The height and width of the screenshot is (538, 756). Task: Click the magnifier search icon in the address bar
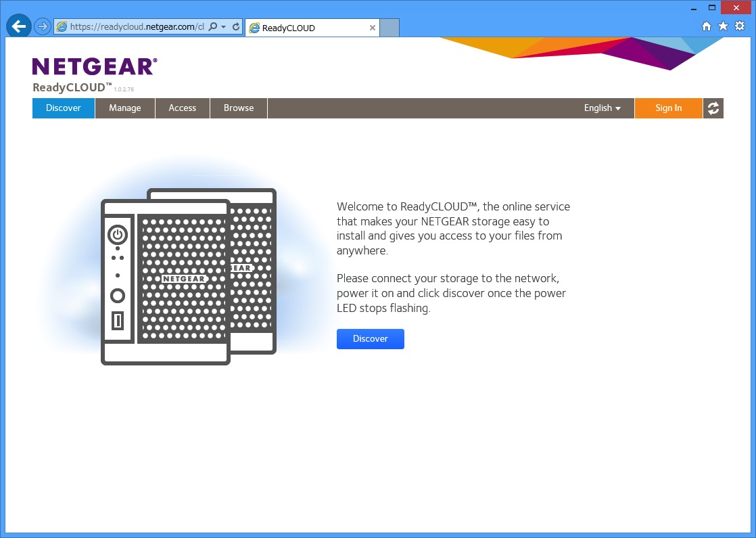pyautogui.click(x=213, y=27)
